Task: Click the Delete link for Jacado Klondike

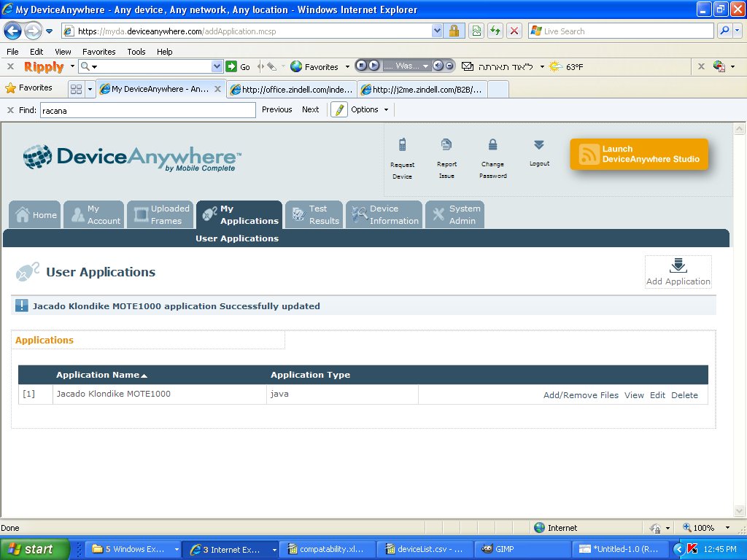Action: pyautogui.click(x=684, y=395)
